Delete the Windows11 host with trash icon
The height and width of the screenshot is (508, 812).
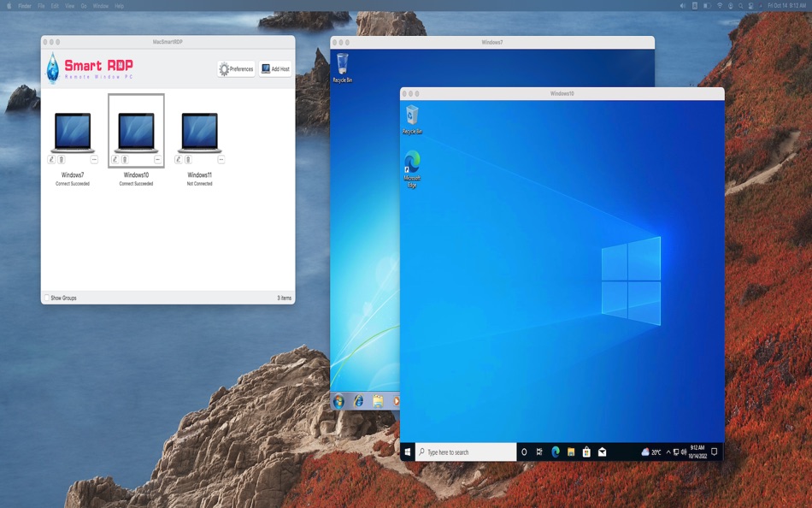tap(188, 160)
